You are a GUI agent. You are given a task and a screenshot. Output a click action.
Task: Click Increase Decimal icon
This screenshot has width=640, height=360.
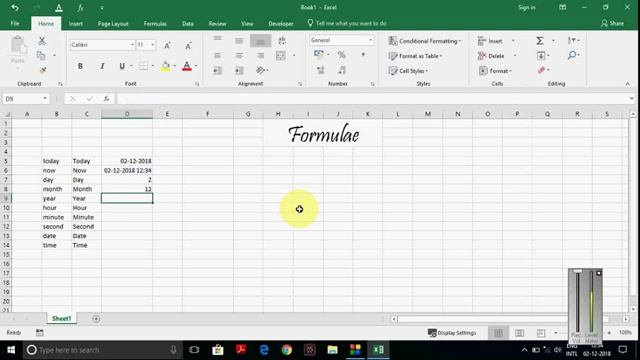coord(320,70)
